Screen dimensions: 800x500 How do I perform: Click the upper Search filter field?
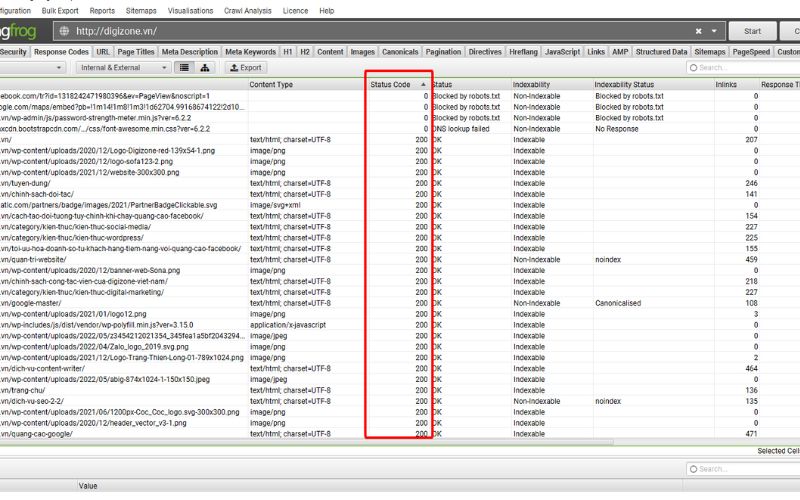point(745,67)
